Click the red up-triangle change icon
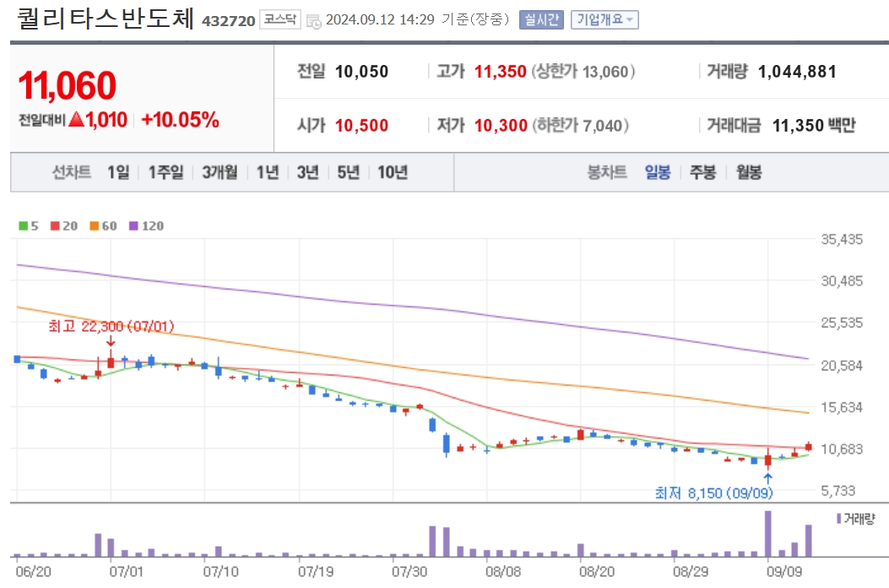Image resolution: width=889 pixels, height=588 pixels. tap(77, 120)
